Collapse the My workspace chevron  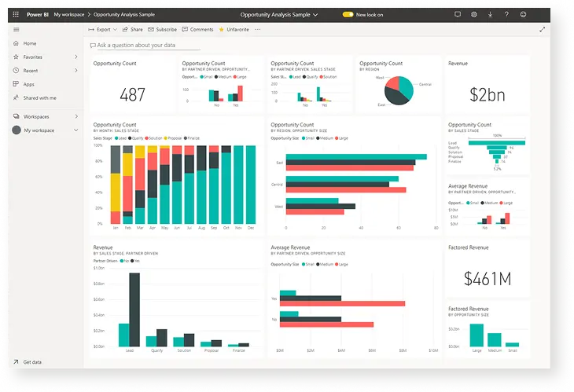tap(76, 130)
